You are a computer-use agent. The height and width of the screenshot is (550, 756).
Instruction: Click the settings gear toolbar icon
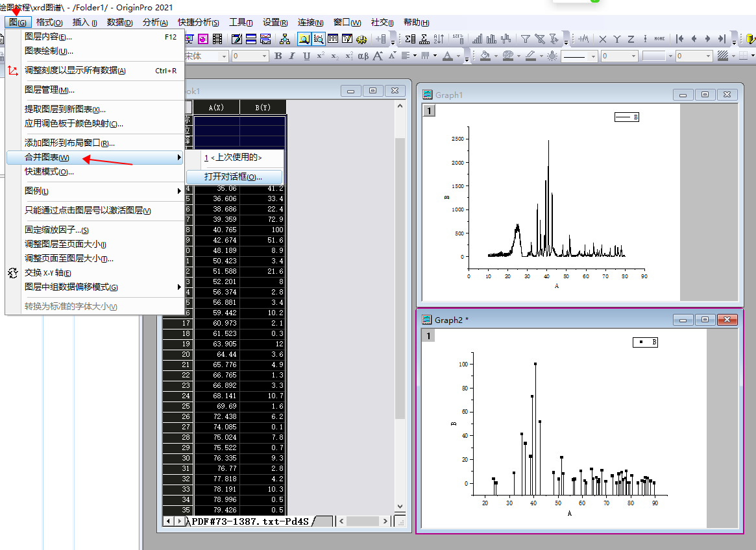(361, 39)
